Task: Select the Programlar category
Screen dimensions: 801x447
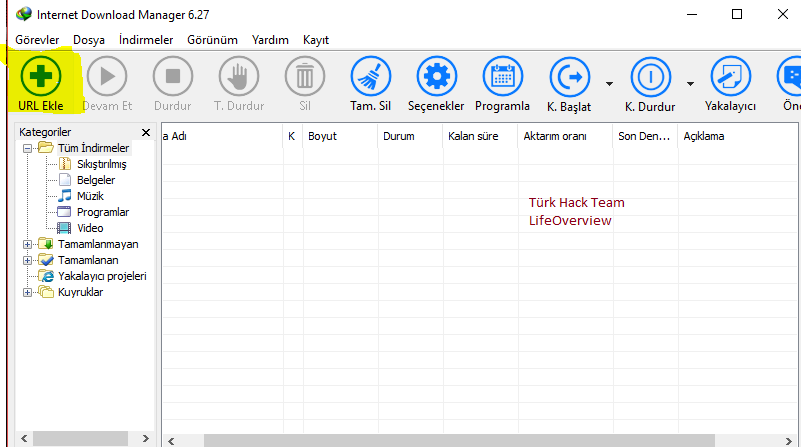Action: pos(103,212)
